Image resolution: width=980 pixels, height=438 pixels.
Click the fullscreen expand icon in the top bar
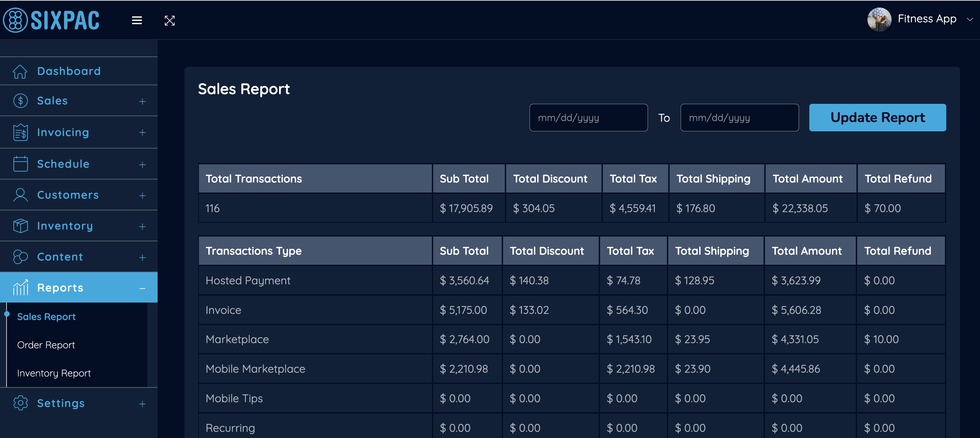coord(170,21)
